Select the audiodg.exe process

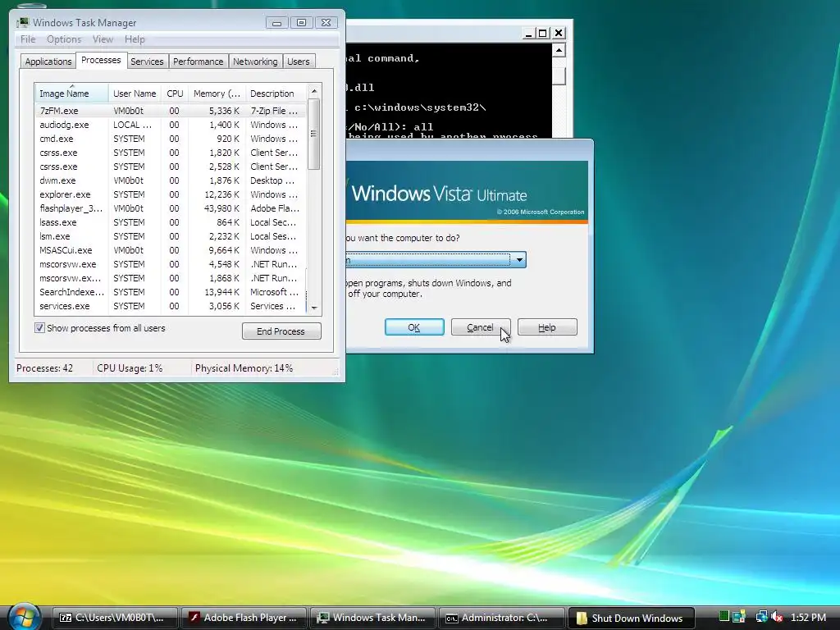click(x=171, y=125)
